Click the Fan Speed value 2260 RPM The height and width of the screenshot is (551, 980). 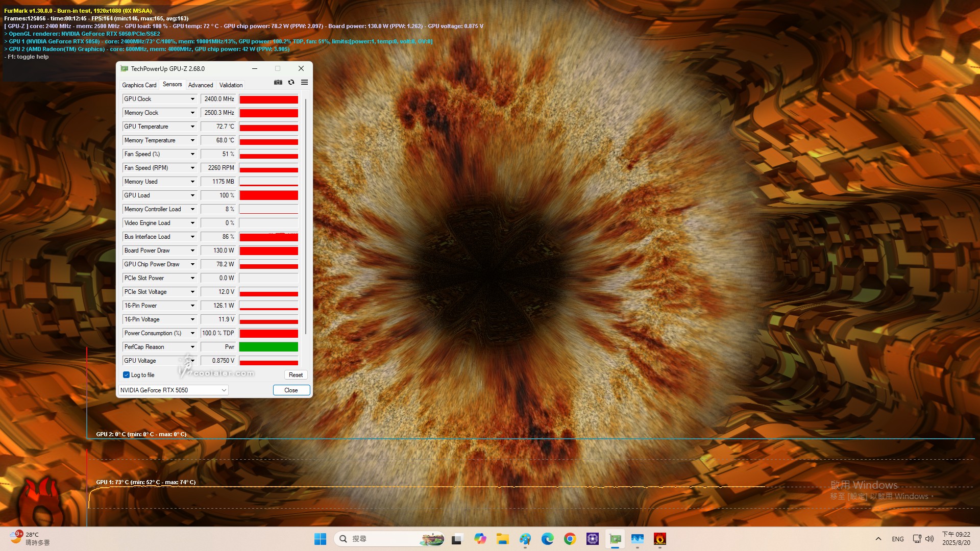218,168
